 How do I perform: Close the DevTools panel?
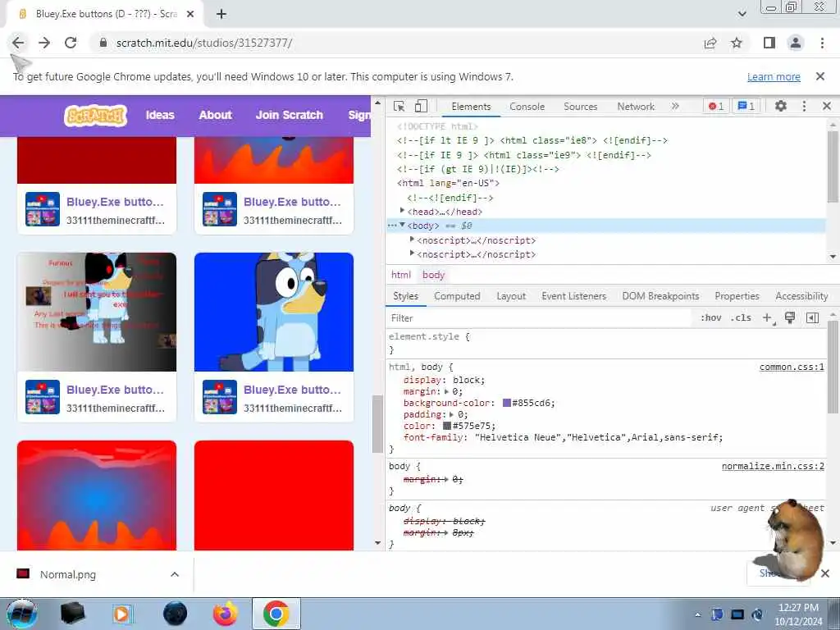click(827, 106)
